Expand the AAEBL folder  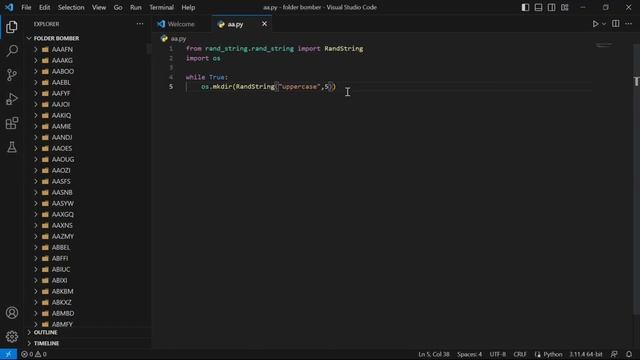pos(36,82)
